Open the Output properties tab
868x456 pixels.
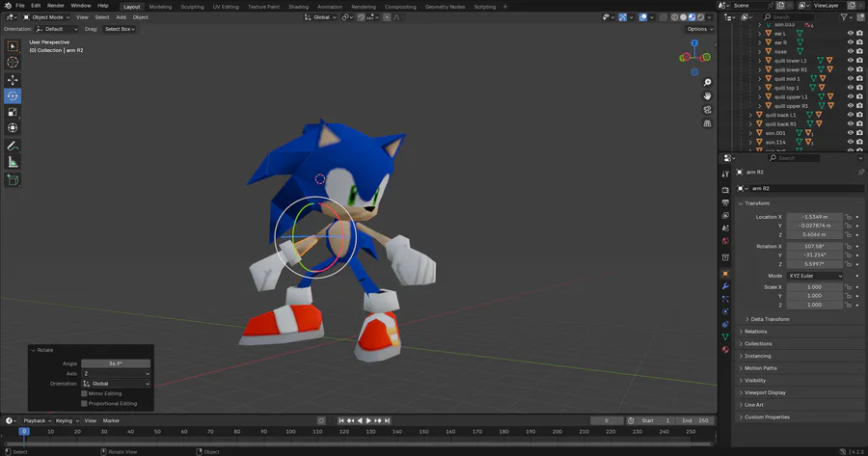click(x=725, y=202)
